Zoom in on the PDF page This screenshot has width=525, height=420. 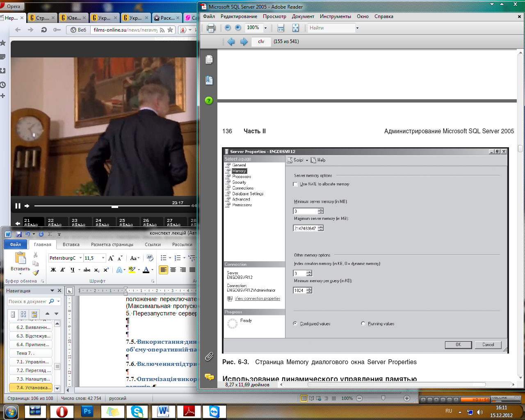click(238, 27)
